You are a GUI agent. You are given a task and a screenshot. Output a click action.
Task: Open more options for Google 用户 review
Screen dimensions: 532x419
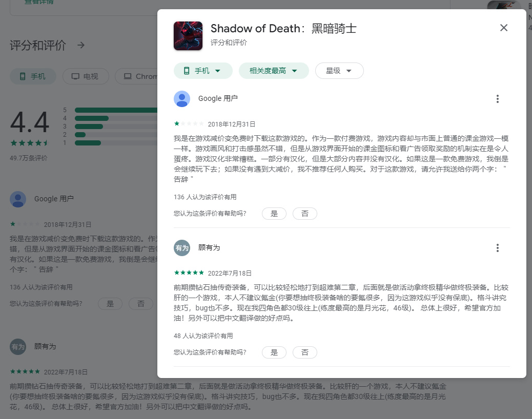pyautogui.click(x=497, y=99)
